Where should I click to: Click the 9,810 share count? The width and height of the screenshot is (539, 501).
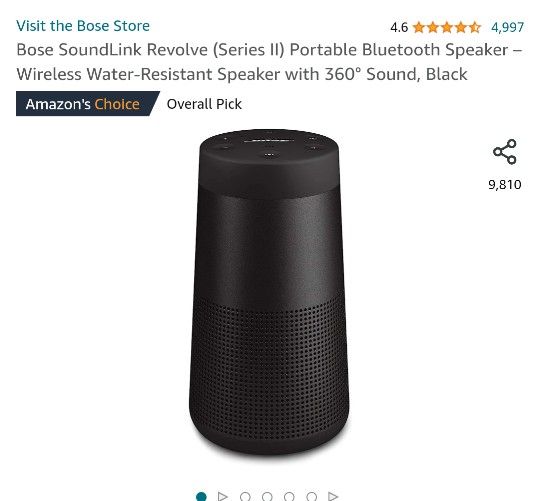point(505,185)
